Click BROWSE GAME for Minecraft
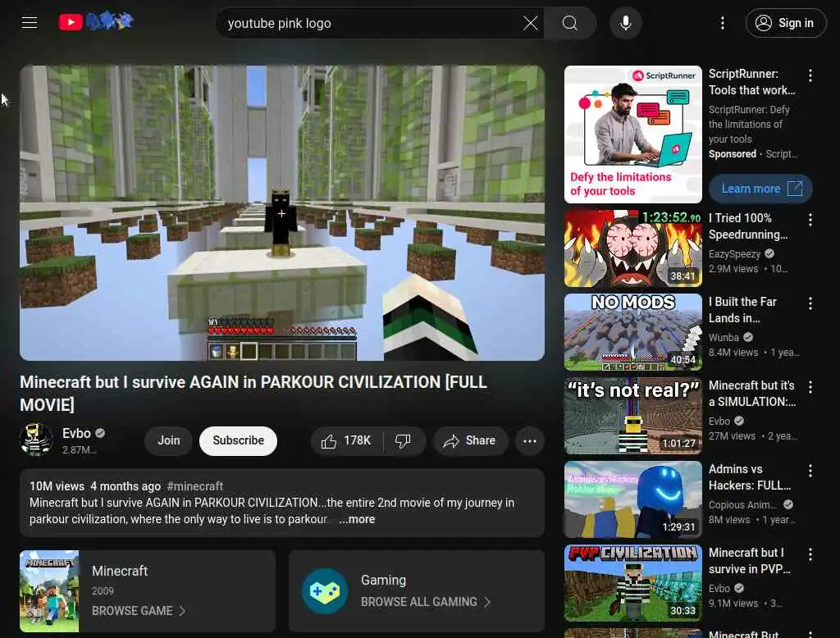 click(x=132, y=611)
